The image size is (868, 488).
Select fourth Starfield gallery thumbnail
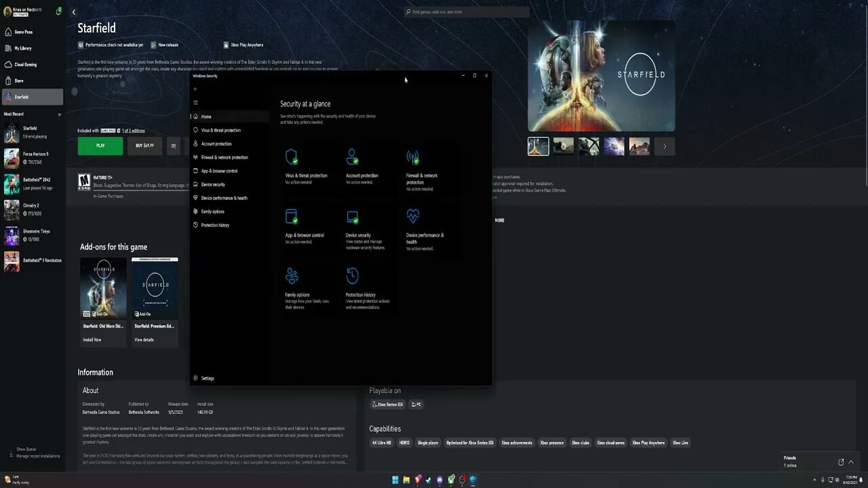(x=614, y=146)
